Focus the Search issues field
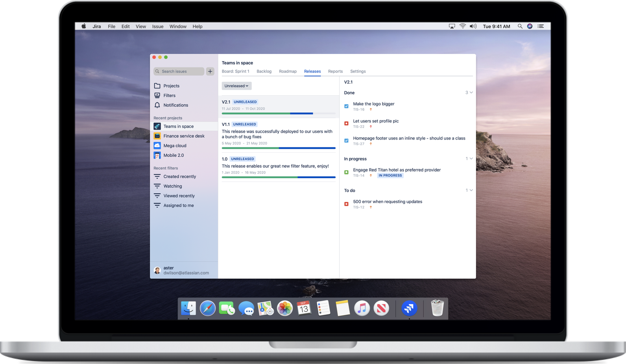This screenshot has height=364, width=626. pos(179,71)
